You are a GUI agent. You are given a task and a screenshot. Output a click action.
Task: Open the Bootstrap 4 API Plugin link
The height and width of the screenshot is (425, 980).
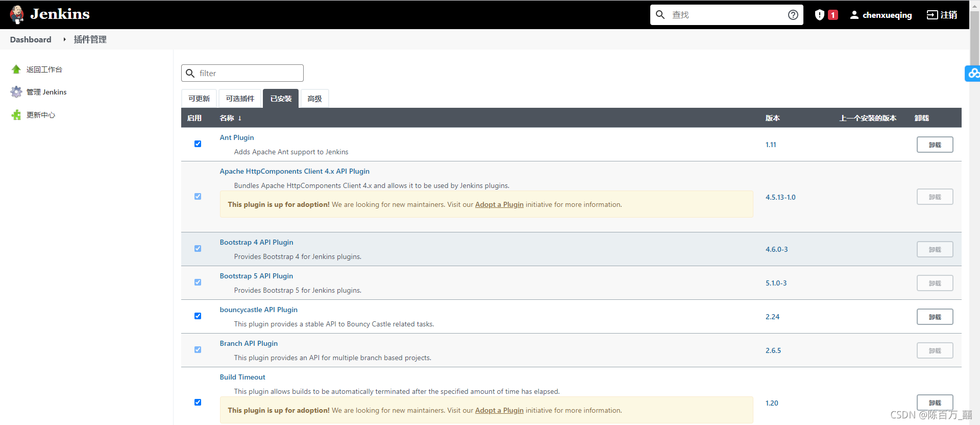click(256, 242)
